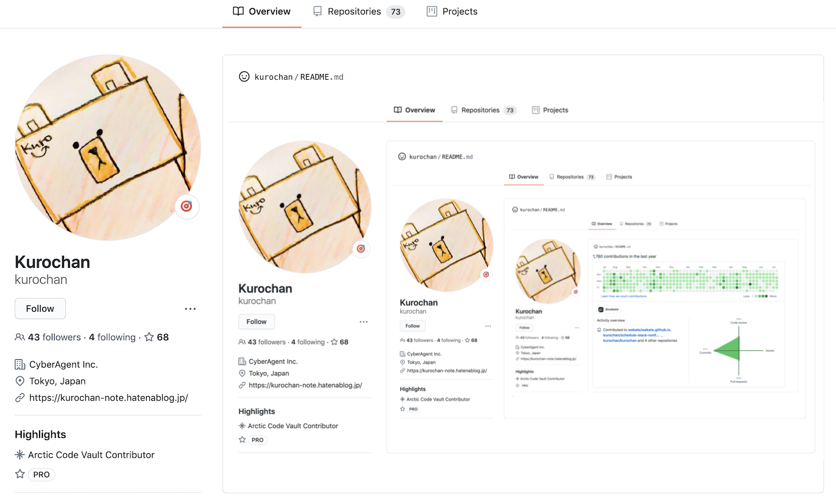836x504 pixels.
Task: Click the building icon beside CyberAgent Inc. in the left sidebar
Action: pos(20,365)
